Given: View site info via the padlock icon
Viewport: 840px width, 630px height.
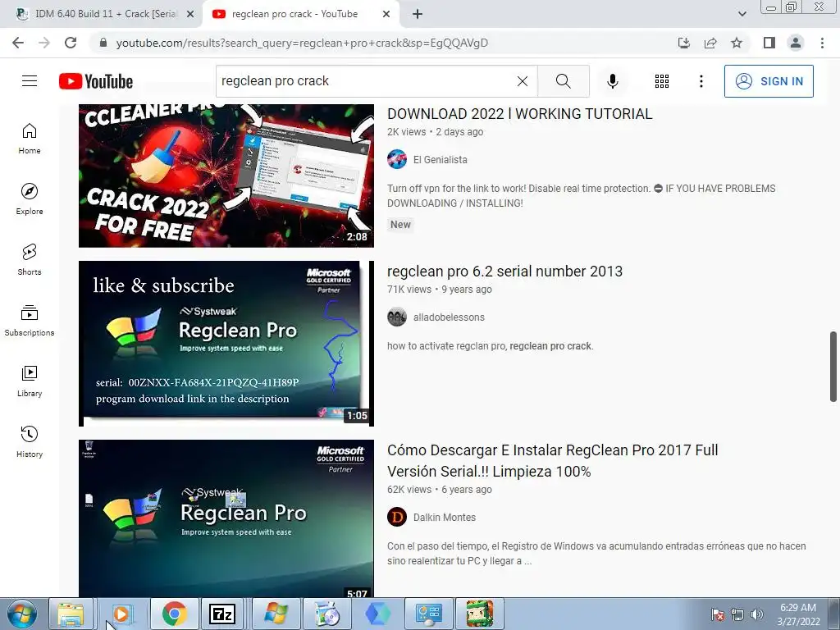Looking at the screenshot, I should [103, 43].
